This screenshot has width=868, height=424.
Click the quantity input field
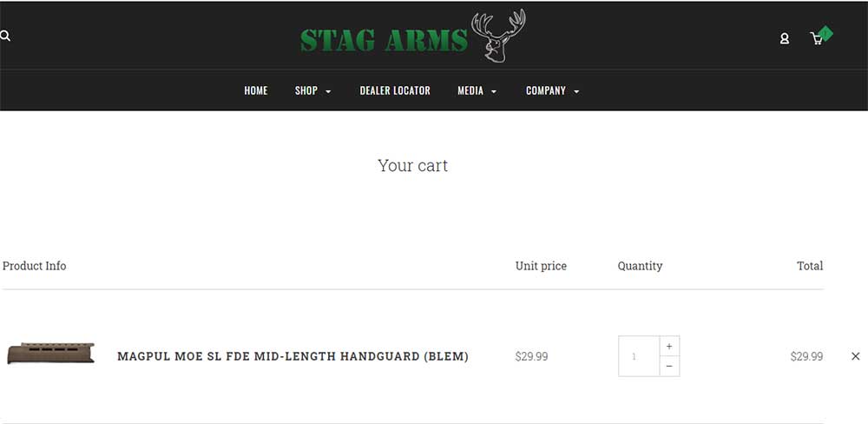pos(639,356)
